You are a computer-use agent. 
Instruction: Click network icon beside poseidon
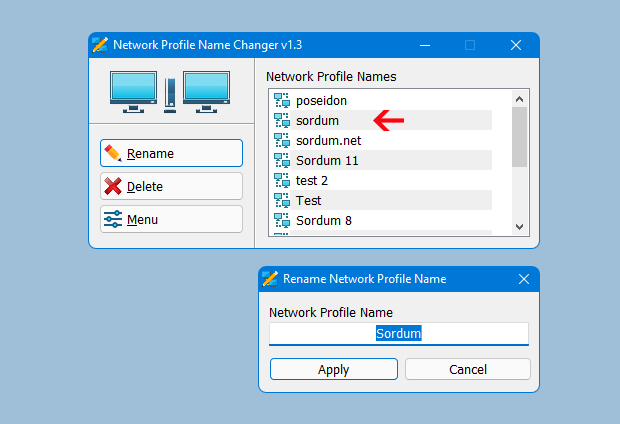pos(282,100)
